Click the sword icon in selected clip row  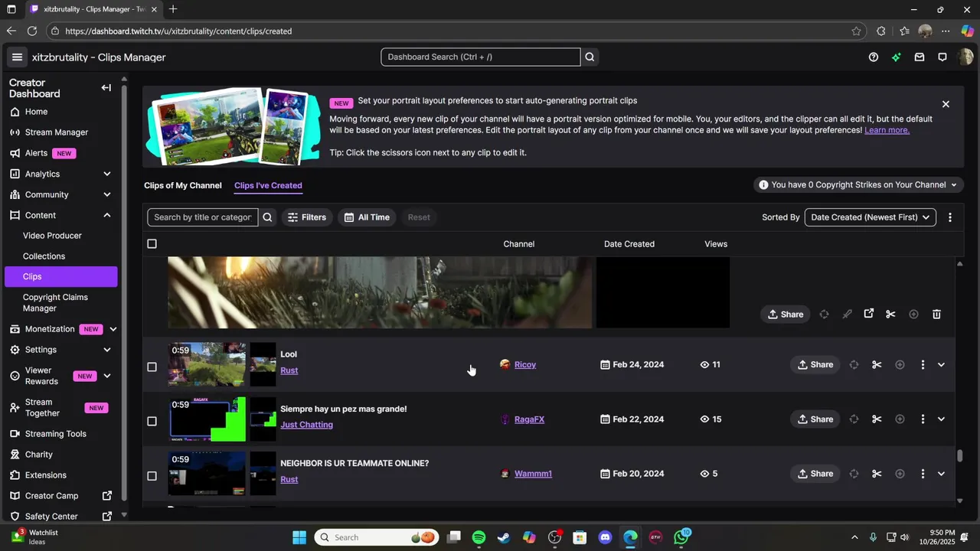click(847, 314)
